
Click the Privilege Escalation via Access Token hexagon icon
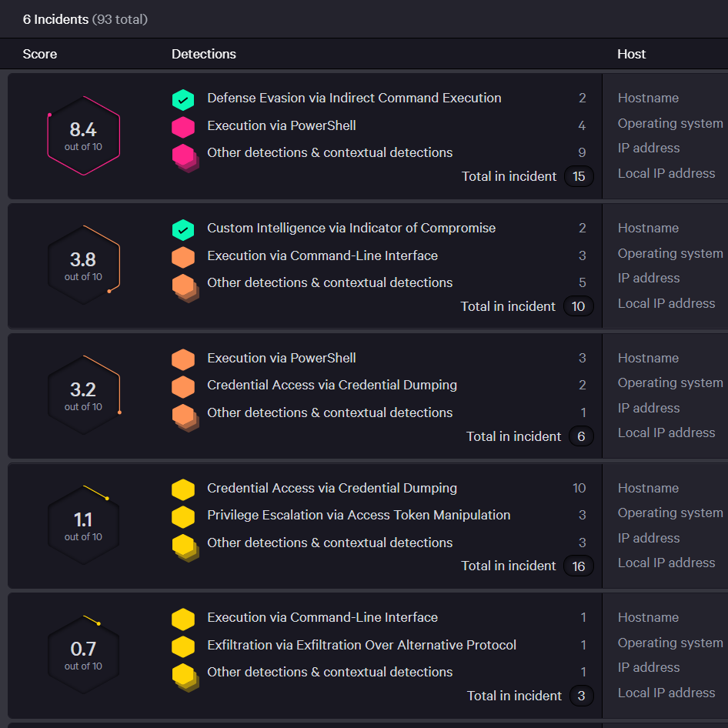tap(184, 516)
